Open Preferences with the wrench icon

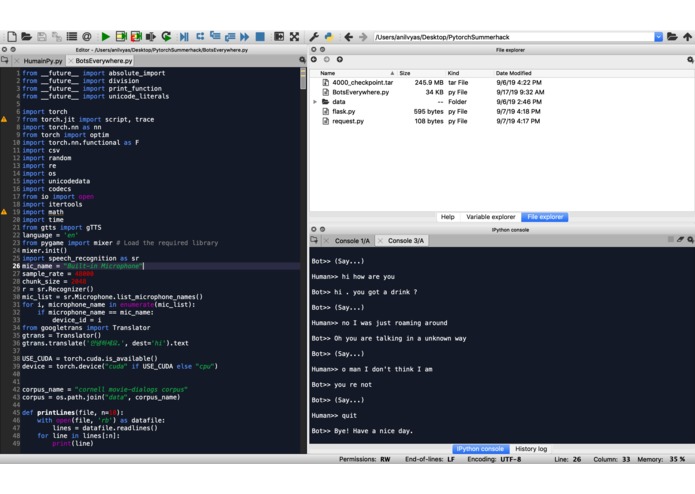click(314, 37)
